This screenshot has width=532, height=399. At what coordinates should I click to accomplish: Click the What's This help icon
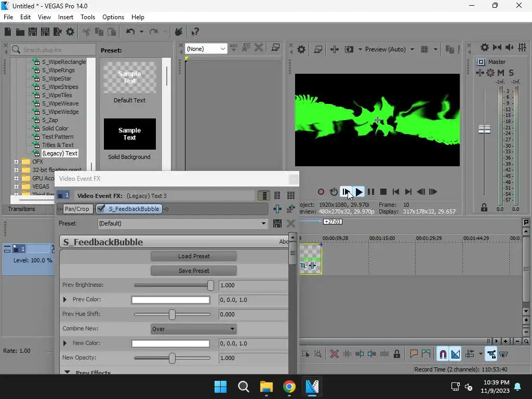pyautogui.click(x=195, y=32)
